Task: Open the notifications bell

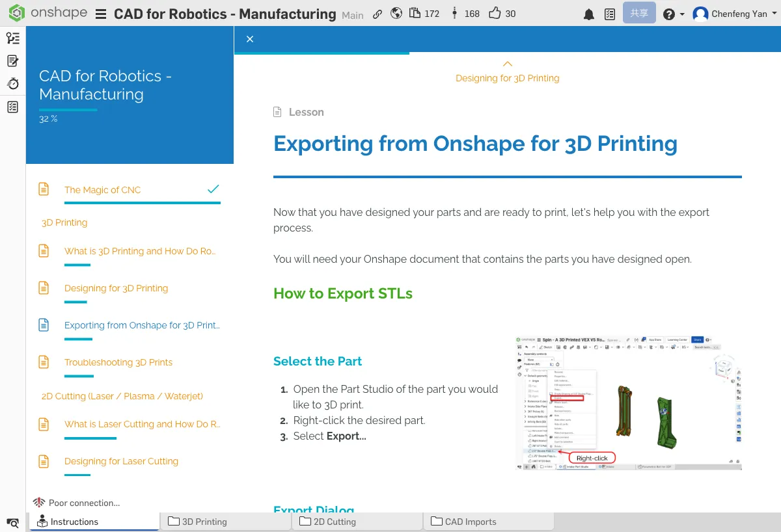Action: (589, 14)
